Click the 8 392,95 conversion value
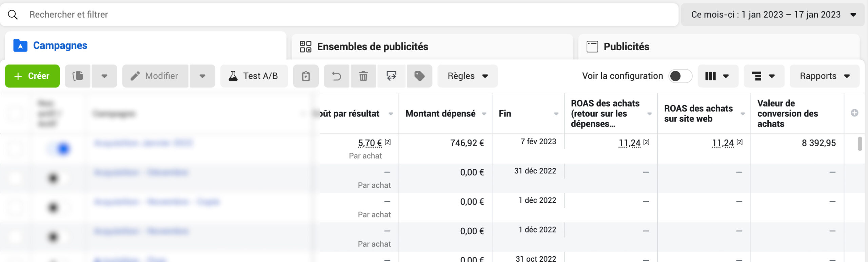 (819, 143)
